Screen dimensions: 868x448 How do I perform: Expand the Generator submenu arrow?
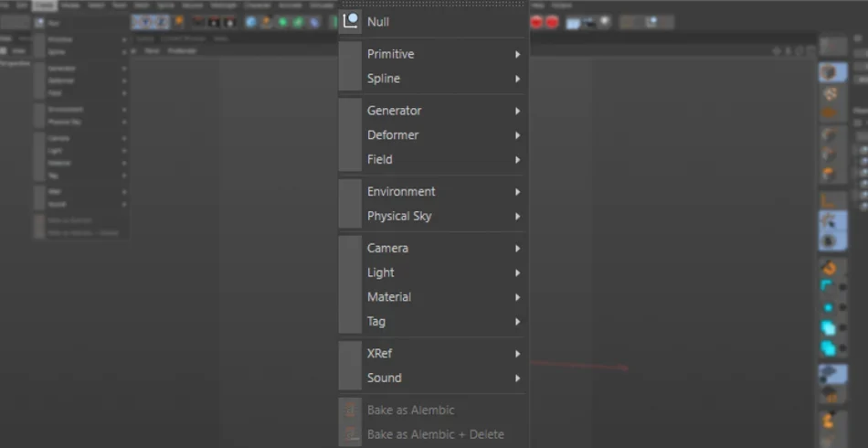pos(517,111)
